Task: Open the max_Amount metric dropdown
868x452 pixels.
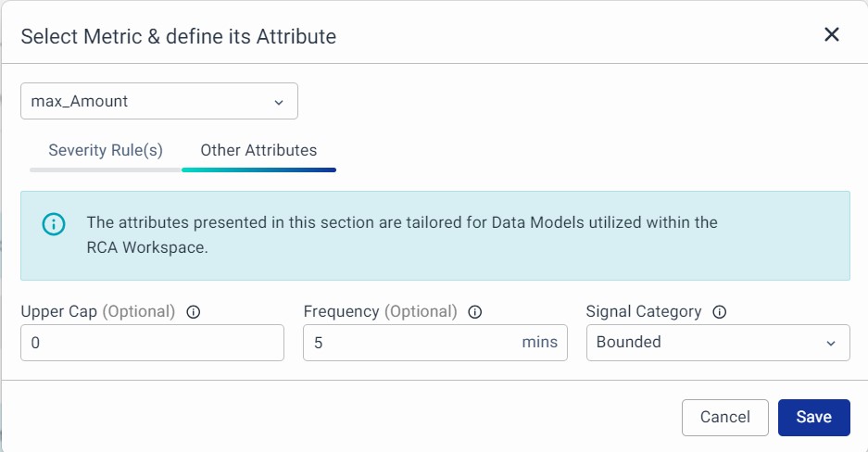Action: point(158,102)
